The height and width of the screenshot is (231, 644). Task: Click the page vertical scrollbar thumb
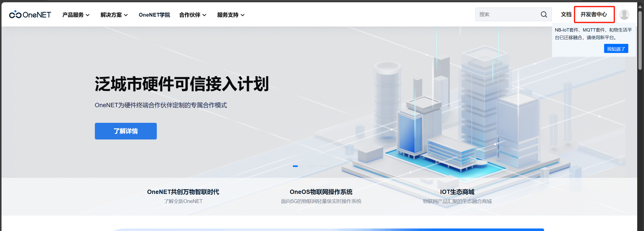[640, 40]
